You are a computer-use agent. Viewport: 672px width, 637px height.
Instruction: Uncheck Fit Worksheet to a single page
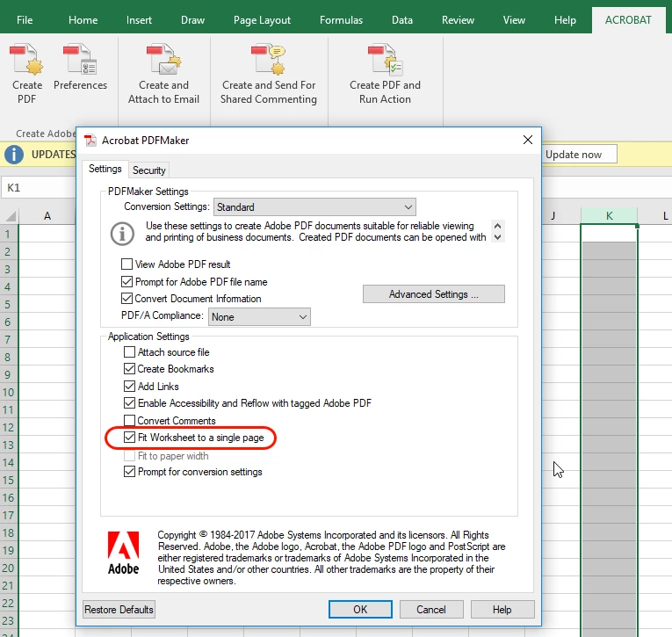pos(129,438)
